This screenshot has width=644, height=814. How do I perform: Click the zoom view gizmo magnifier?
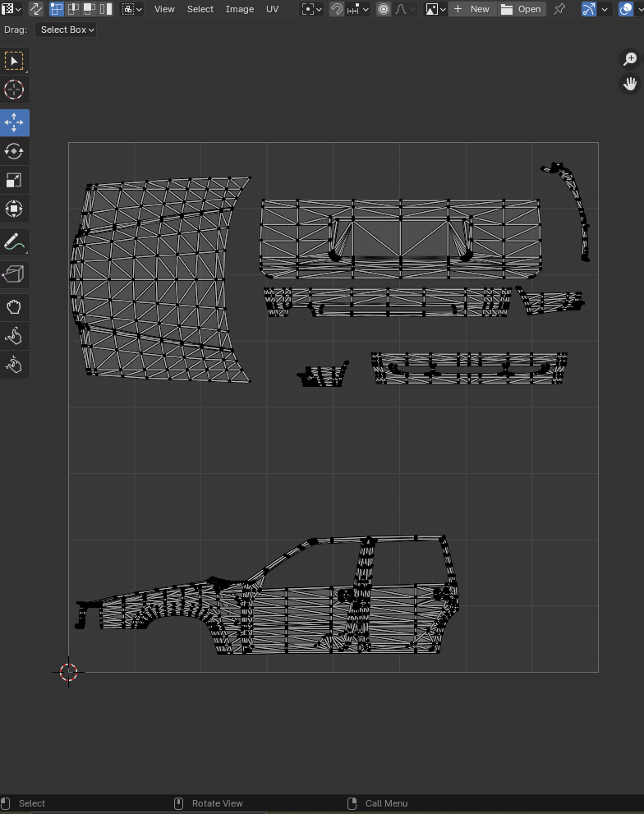click(630, 59)
